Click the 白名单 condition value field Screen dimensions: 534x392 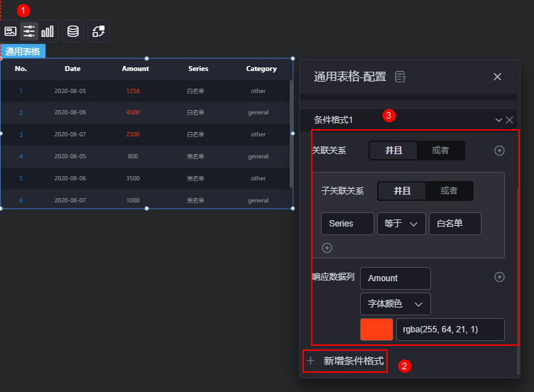tap(455, 224)
